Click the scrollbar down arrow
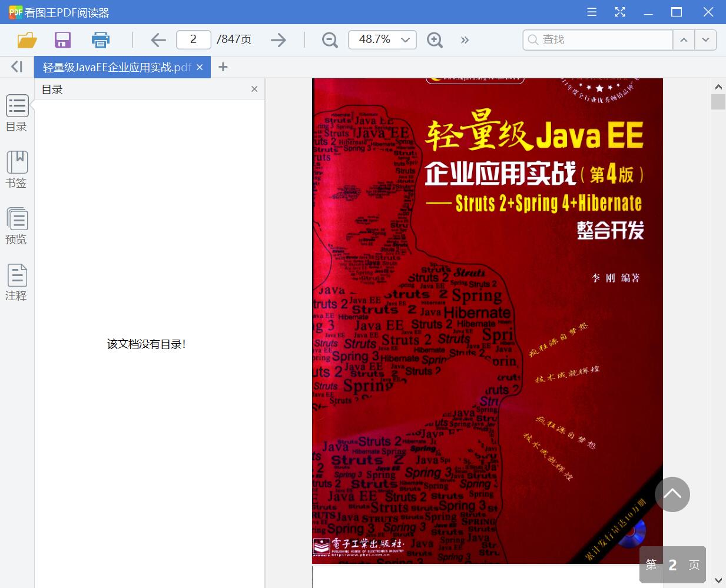The width and height of the screenshot is (726, 588). point(718,581)
